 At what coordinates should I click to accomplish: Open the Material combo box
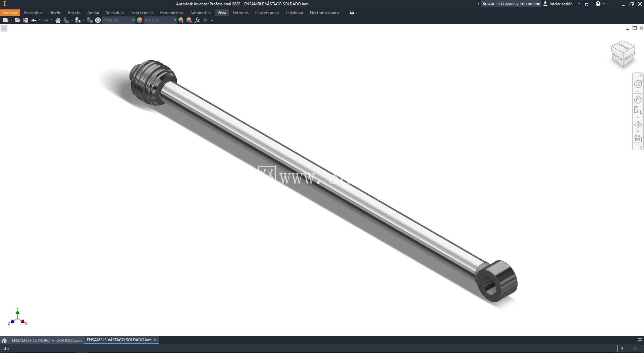118,20
